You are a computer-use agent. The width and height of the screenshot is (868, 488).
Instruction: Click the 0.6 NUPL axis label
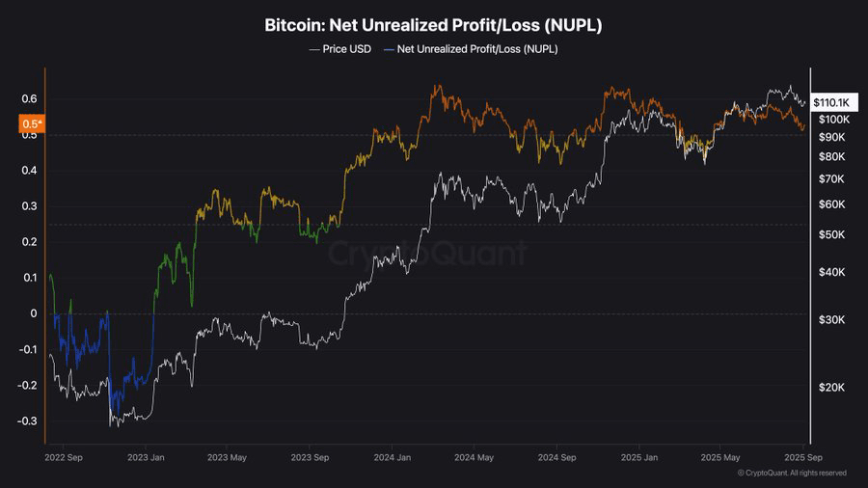pyautogui.click(x=29, y=99)
